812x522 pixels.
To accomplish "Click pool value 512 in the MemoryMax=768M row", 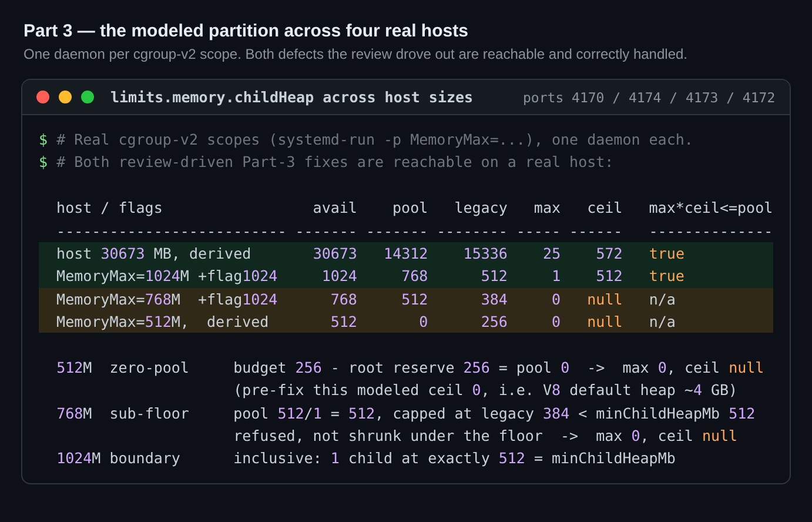I will [415, 300].
